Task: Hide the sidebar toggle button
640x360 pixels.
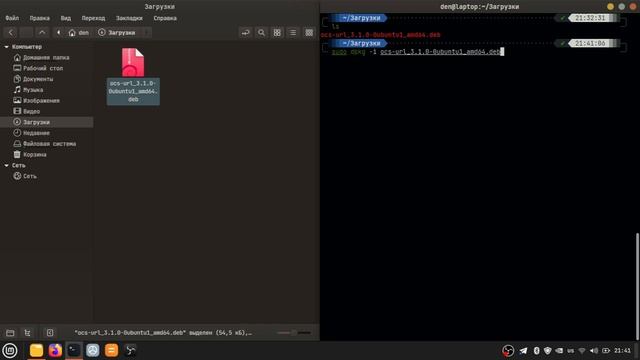Action: click(x=50, y=333)
